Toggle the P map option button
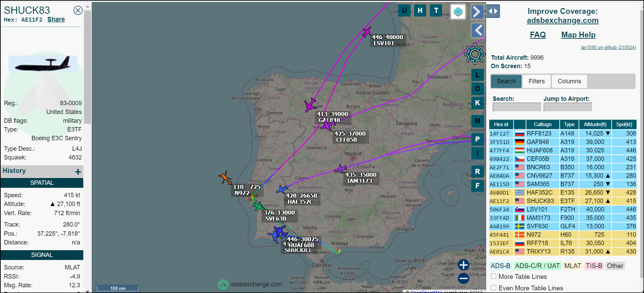The image size is (644, 293). coord(477,139)
